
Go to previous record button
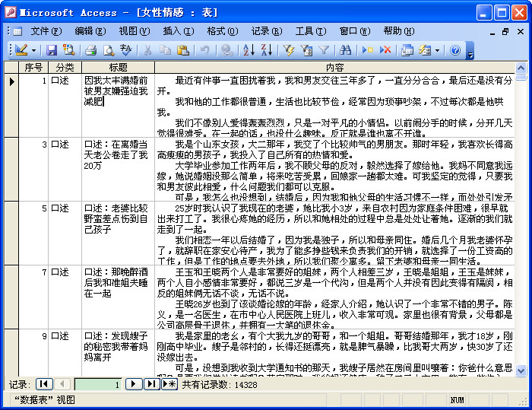coord(62,384)
